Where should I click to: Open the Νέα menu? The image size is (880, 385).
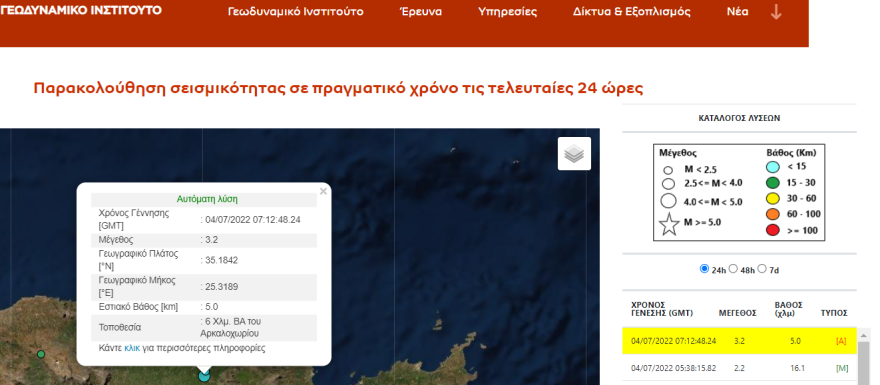tap(737, 12)
